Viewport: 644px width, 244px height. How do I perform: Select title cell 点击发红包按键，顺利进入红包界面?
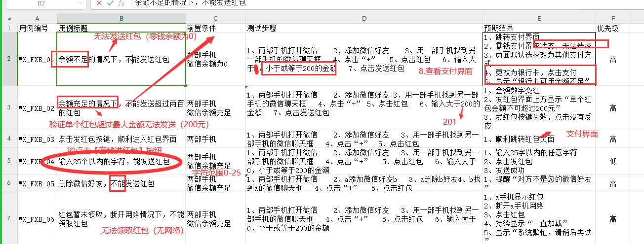pyautogui.click(x=121, y=139)
